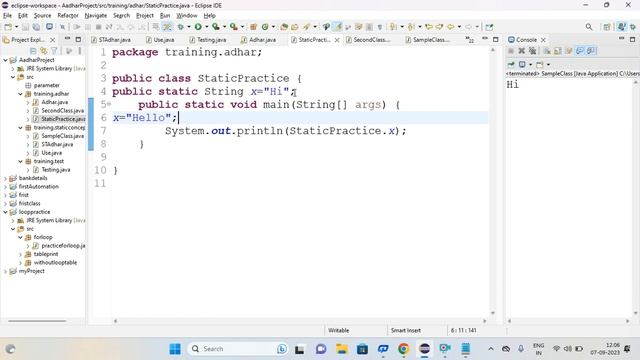Show hidden editor tabs list (22)

470,40
